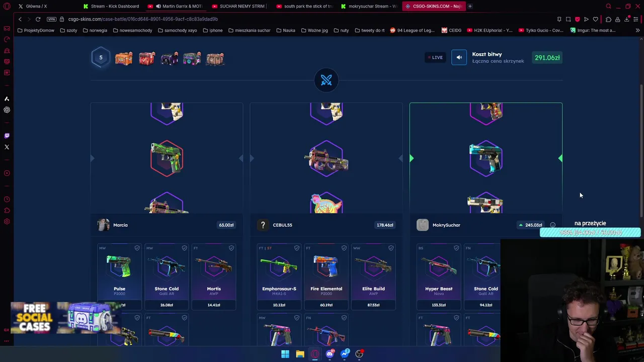
Task: Mute the case battle sound
Action: [x=459, y=57]
